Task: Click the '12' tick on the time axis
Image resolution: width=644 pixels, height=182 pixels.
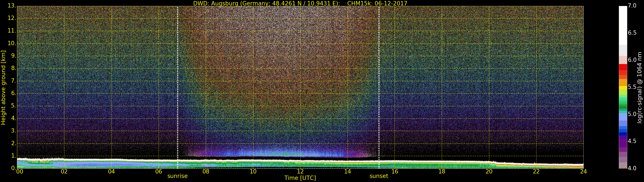Action: coord(300,172)
